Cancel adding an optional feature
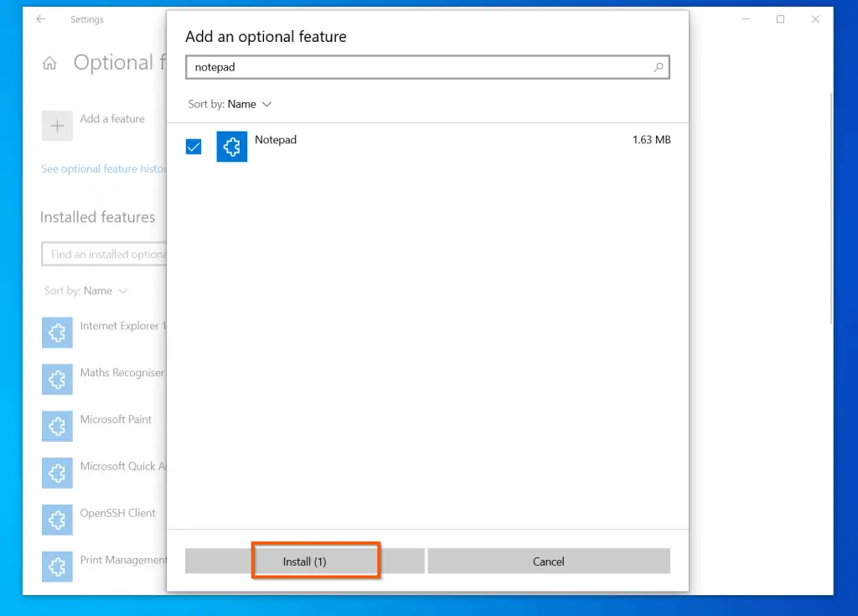The height and width of the screenshot is (616, 858). 548,562
